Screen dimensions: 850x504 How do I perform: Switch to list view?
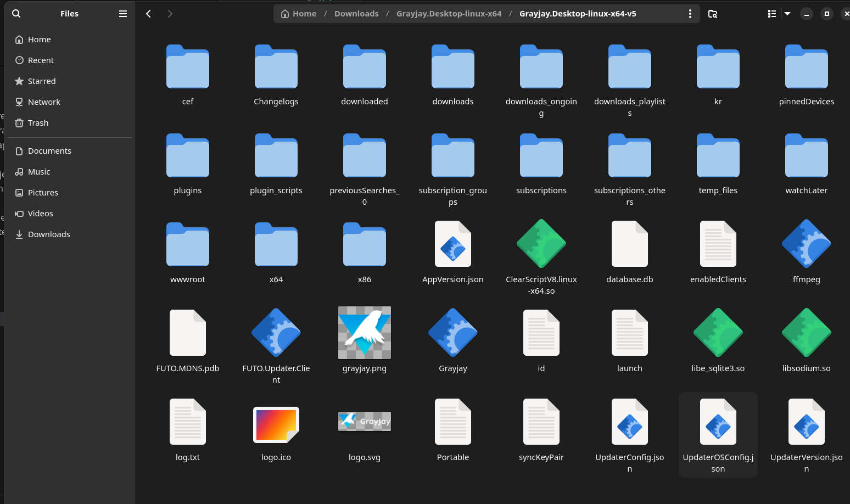772,14
